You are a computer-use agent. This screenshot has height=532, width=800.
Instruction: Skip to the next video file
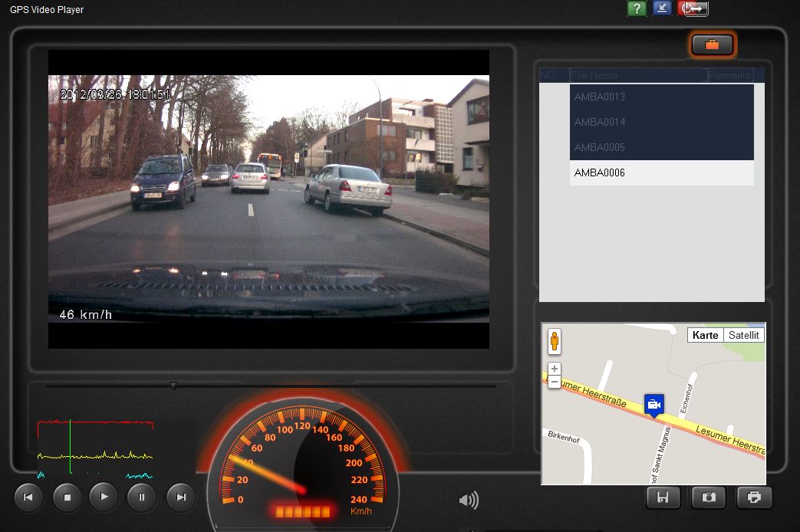pos(180,497)
